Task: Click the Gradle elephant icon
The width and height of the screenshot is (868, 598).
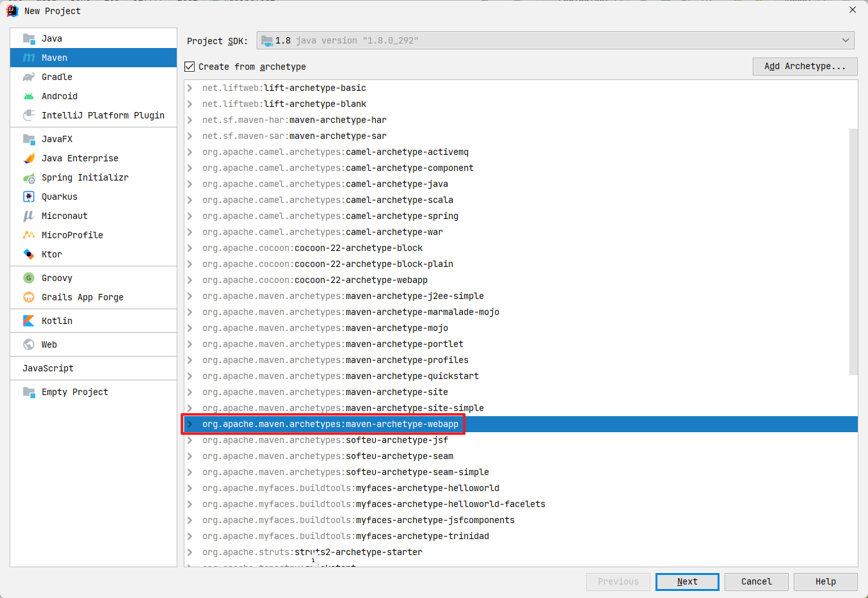Action: click(29, 77)
